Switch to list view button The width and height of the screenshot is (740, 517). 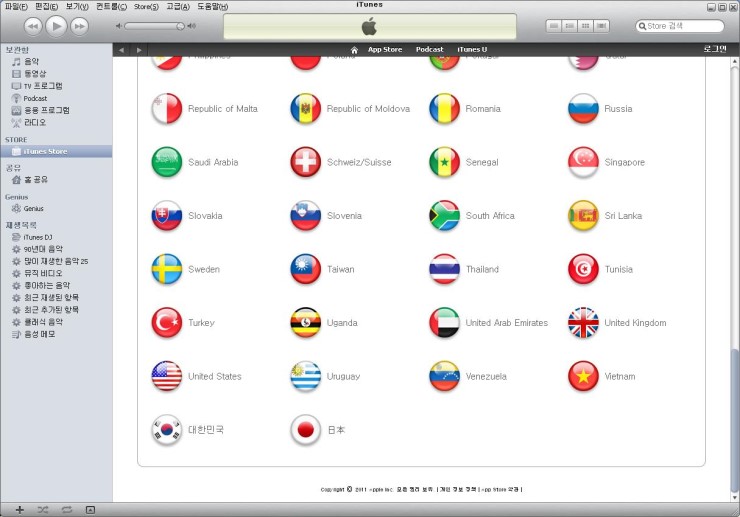(x=554, y=26)
